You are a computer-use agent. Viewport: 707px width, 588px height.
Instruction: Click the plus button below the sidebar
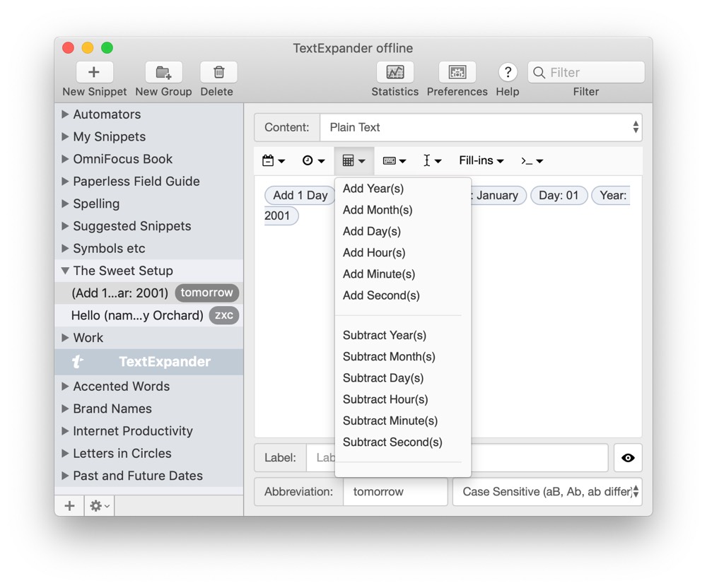point(69,505)
